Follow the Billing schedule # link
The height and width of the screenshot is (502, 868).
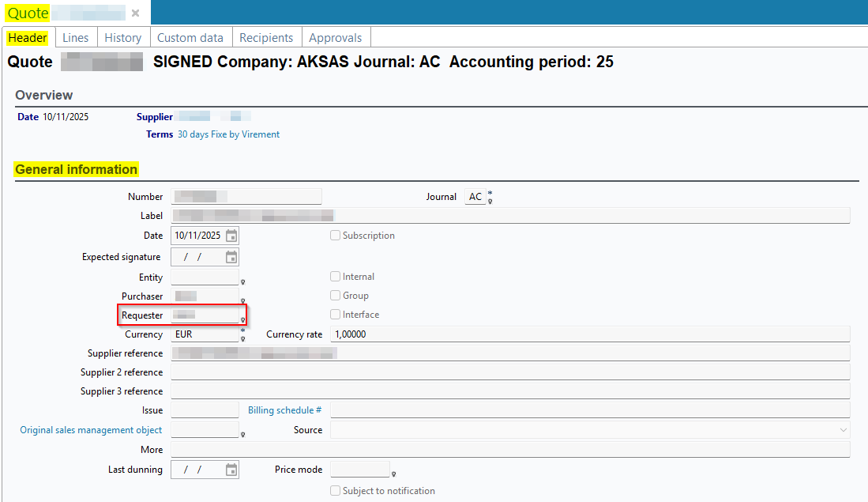[x=284, y=410]
